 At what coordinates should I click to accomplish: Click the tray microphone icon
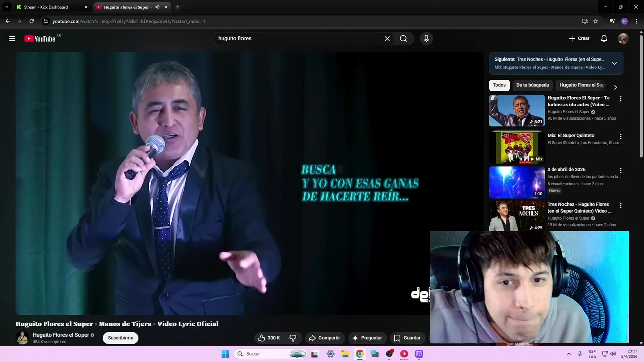point(580,354)
